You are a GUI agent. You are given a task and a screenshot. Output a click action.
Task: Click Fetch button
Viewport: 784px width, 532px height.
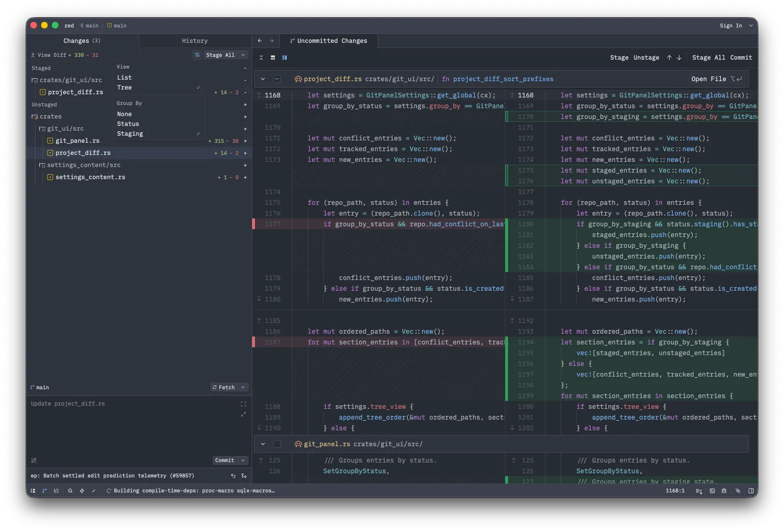[x=223, y=387]
